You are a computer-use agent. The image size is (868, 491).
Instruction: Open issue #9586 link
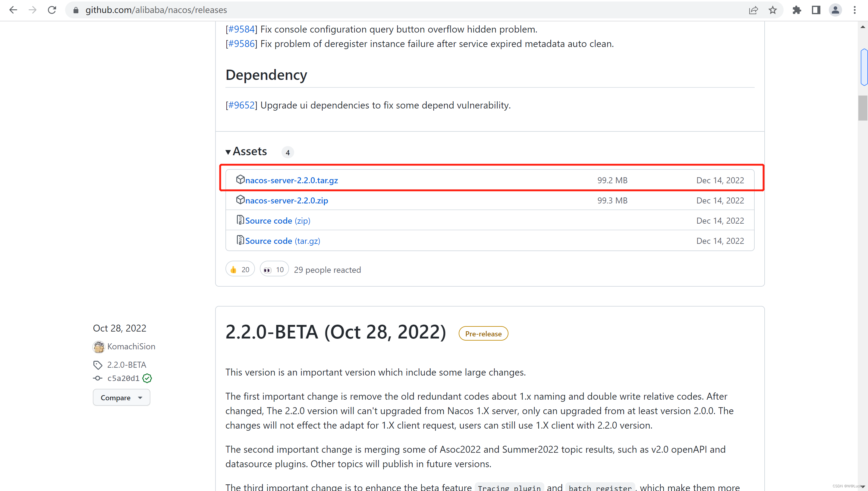click(241, 44)
